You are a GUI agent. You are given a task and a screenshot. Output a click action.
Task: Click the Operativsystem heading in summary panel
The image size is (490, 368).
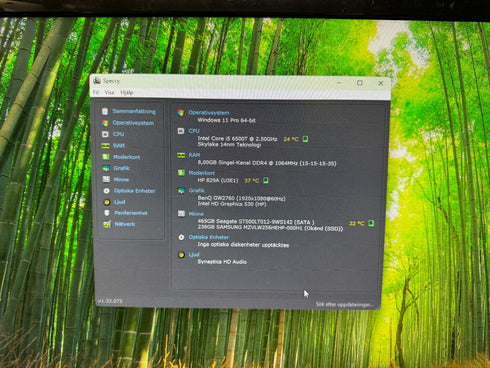209,113
